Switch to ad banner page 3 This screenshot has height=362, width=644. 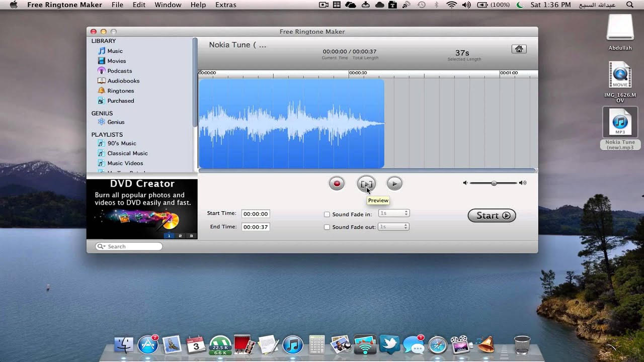(191, 236)
